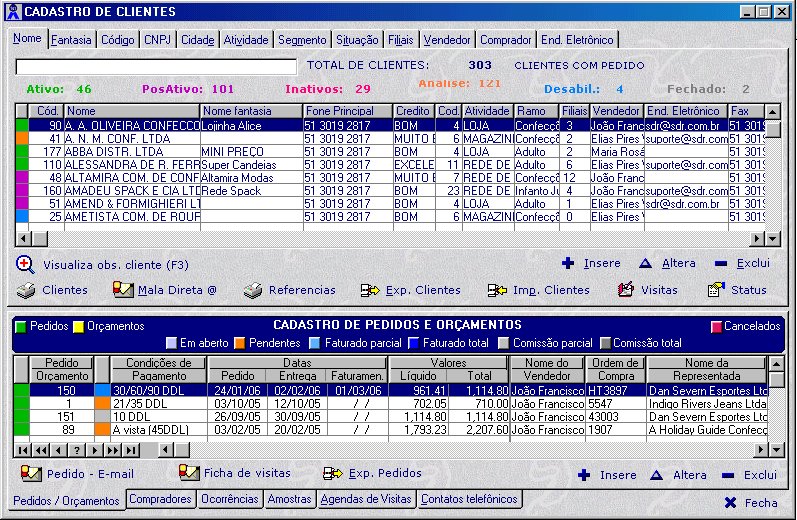Click the minus icon next to Exclui in orders panel
The height and width of the screenshot is (520, 797).
tap(728, 476)
